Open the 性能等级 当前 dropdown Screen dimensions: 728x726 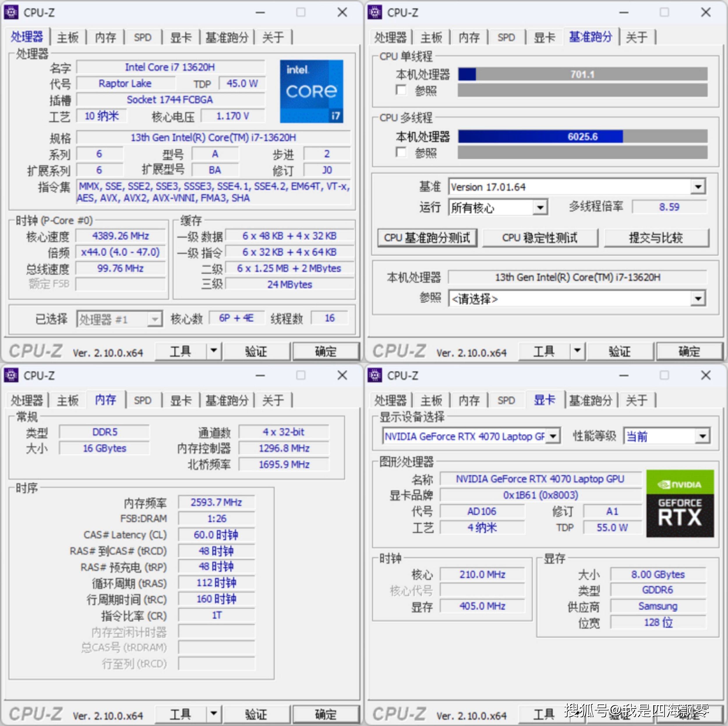702,436
